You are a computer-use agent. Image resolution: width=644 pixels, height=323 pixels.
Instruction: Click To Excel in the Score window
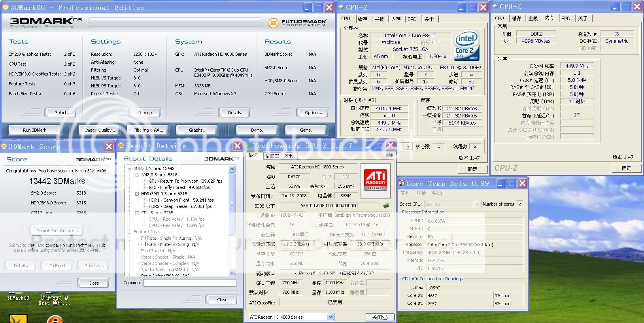coord(57,266)
